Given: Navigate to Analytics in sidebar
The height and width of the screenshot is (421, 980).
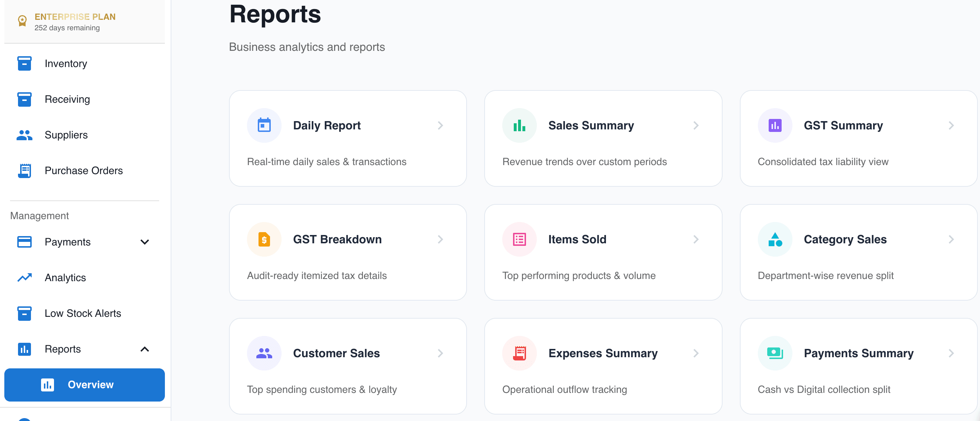Looking at the screenshot, I should [85, 278].
